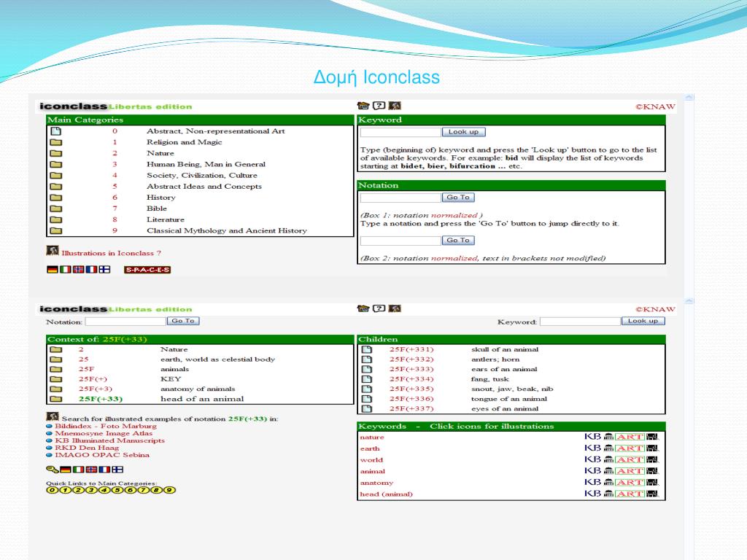The height and width of the screenshot is (560, 747).
Task: Open Bildindex - Foto Marburg link
Action: click(x=106, y=426)
